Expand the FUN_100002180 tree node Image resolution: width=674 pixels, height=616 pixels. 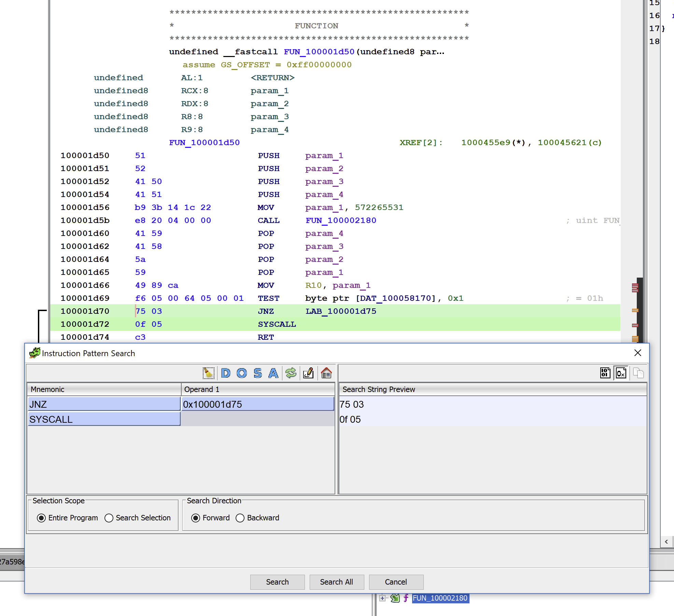point(382,598)
